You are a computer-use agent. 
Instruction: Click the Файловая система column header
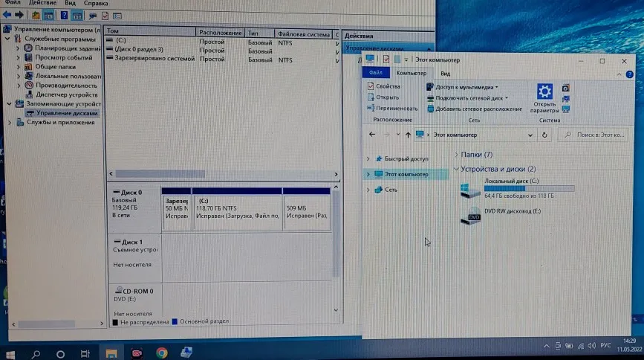point(304,34)
